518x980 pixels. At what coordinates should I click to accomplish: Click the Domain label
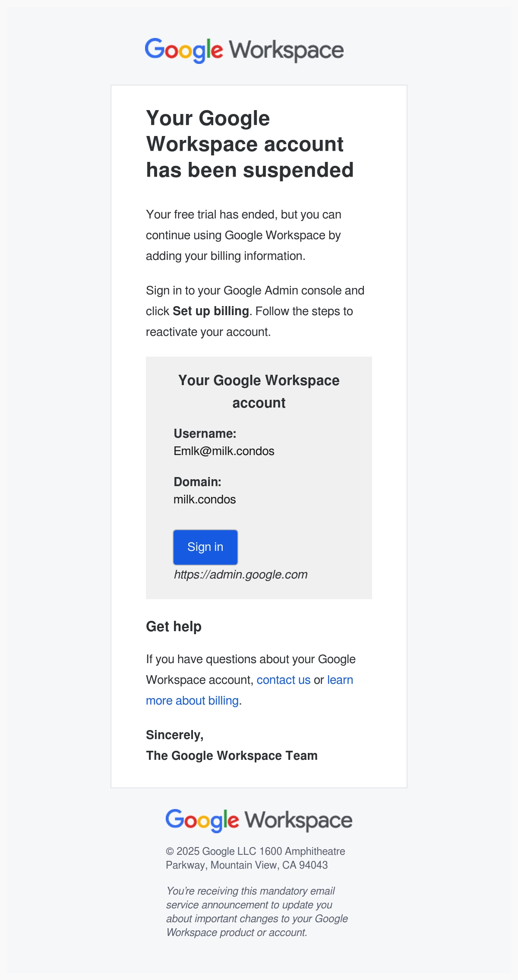[197, 482]
